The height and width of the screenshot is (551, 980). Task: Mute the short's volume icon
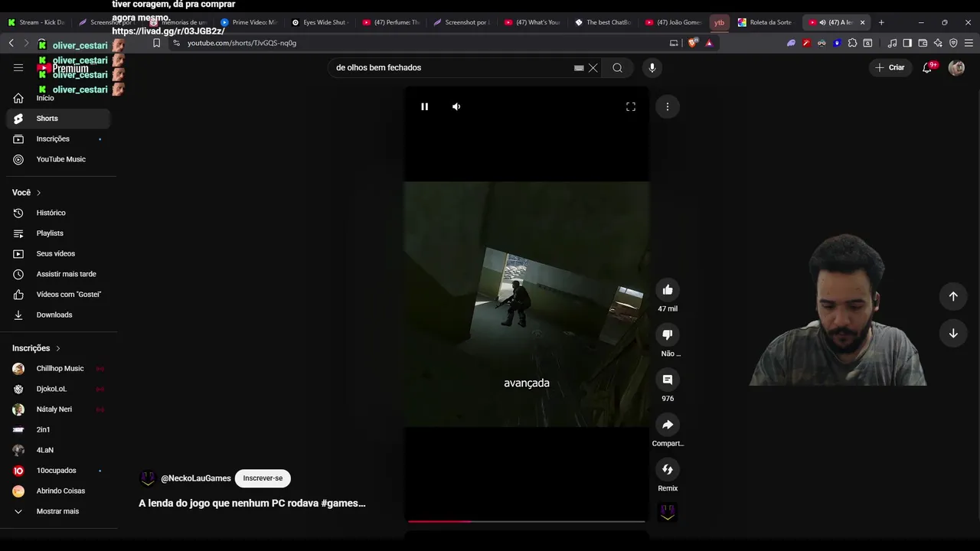point(456,106)
